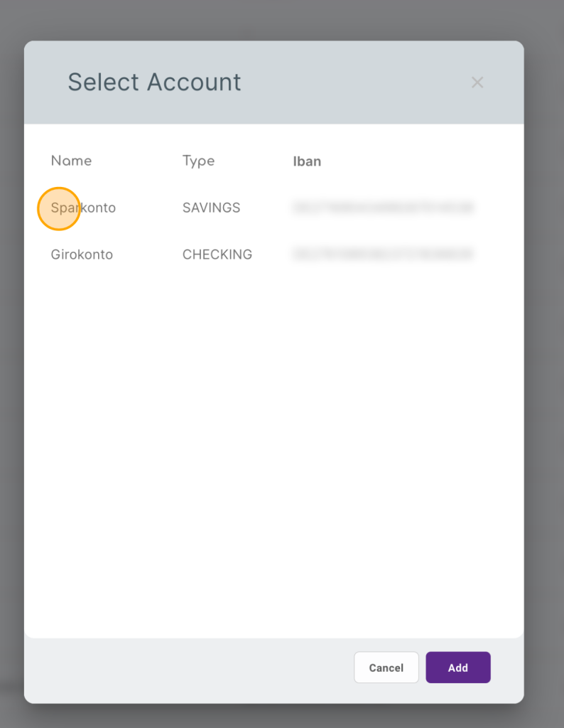Click grey footer area left of Cancel
Image resolution: width=564 pixels, height=728 pixels.
[x=185, y=668]
